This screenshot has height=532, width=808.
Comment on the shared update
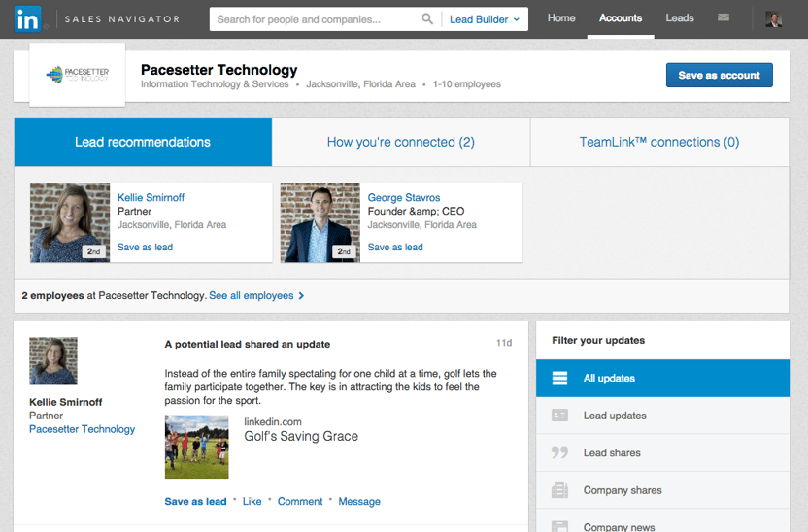300,502
